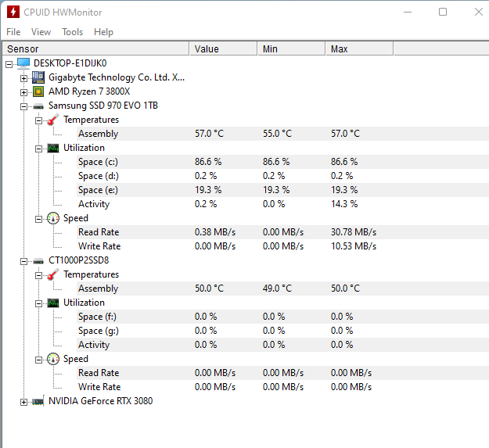Click the thermometer icon under Samsung SSD
The height and width of the screenshot is (448, 489).
(x=53, y=120)
